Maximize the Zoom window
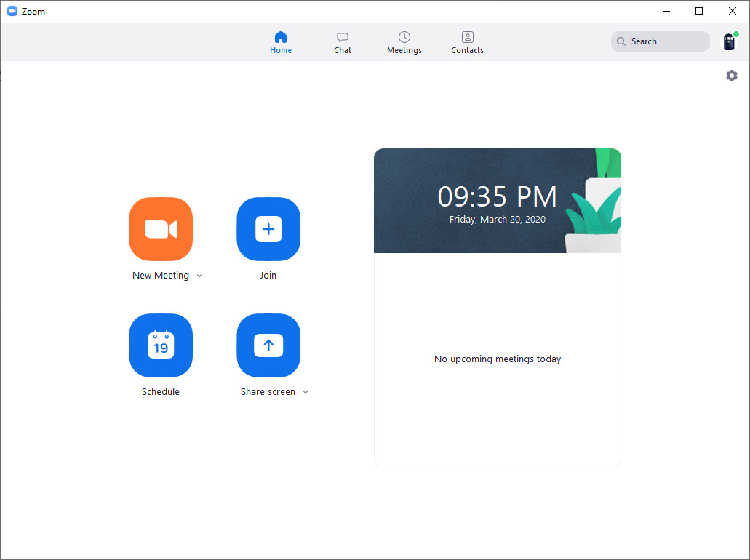The image size is (750, 560). point(699,11)
